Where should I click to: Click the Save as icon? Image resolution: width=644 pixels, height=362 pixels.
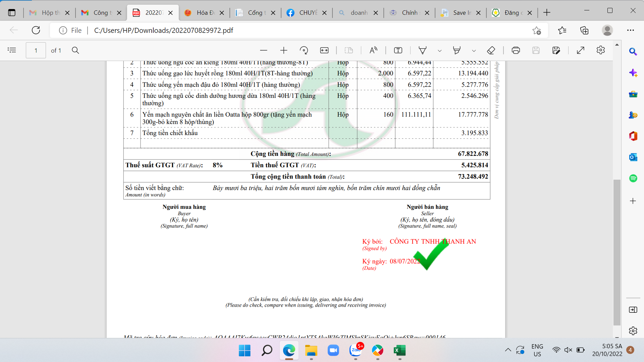[556, 50]
